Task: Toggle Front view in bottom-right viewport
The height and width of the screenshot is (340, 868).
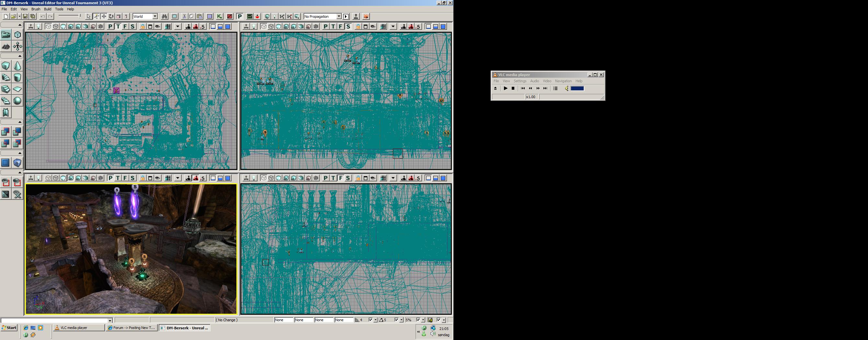Action: coord(341,178)
